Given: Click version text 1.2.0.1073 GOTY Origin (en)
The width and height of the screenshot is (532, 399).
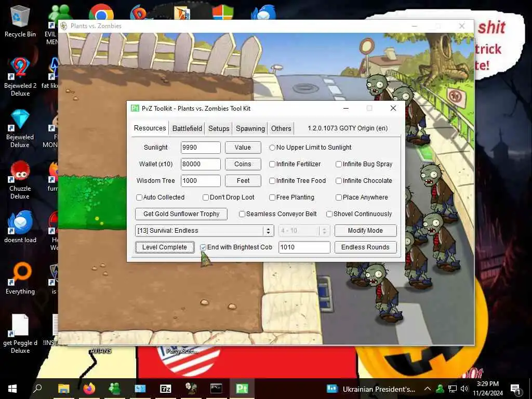Looking at the screenshot, I should click(348, 128).
